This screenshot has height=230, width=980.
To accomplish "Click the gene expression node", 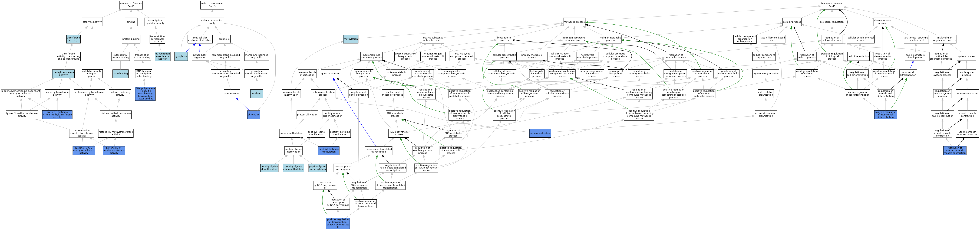I will click(331, 74).
